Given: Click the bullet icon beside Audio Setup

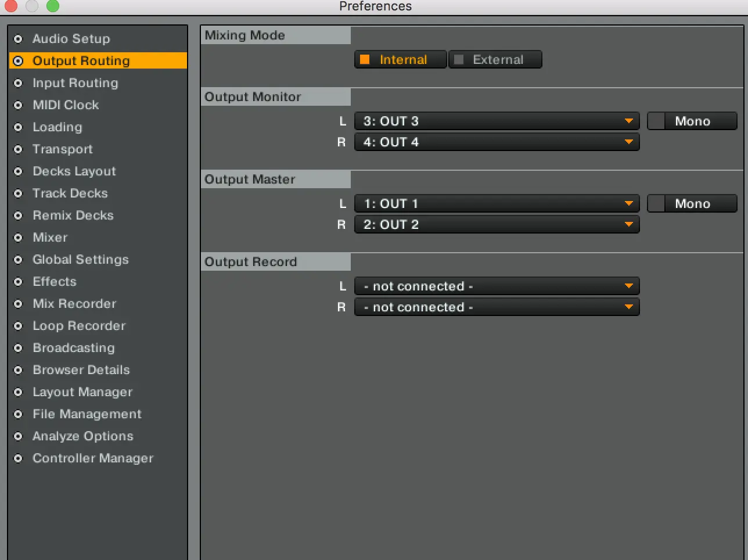Looking at the screenshot, I should click(x=18, y=39).
